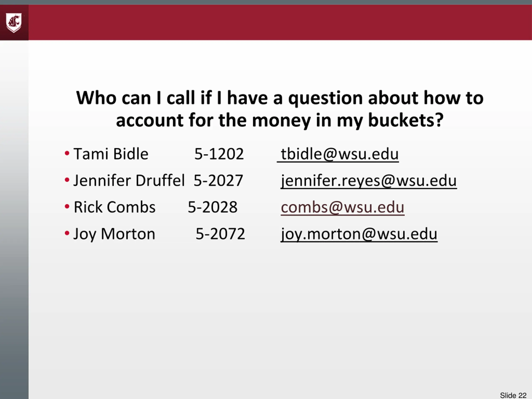The height and width of the screenshot is (399, 532).
Task: Click the combs@wsu.edu email link
Action: click(342, 207)
